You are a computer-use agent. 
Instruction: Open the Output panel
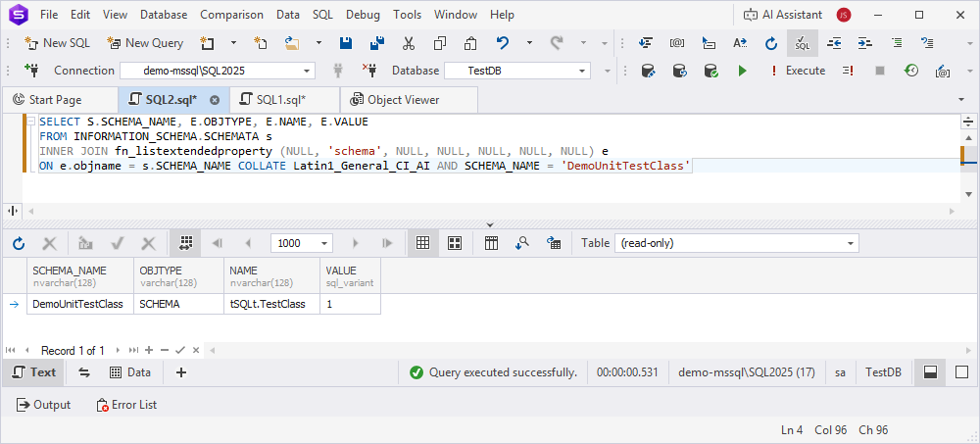coord(43,405)
